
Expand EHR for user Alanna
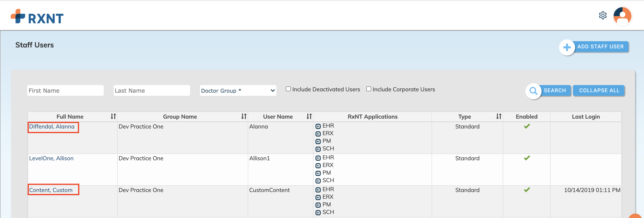coord(318,126)
